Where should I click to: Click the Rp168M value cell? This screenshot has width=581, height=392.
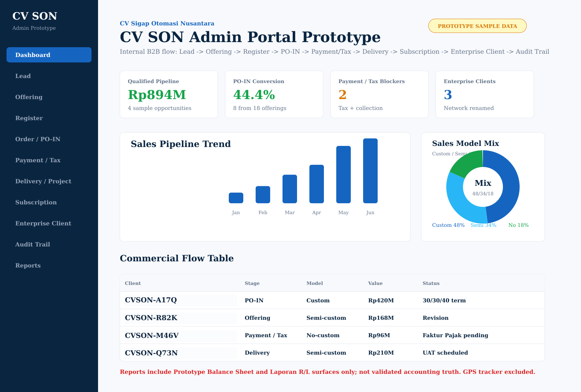tap(381, 318)
